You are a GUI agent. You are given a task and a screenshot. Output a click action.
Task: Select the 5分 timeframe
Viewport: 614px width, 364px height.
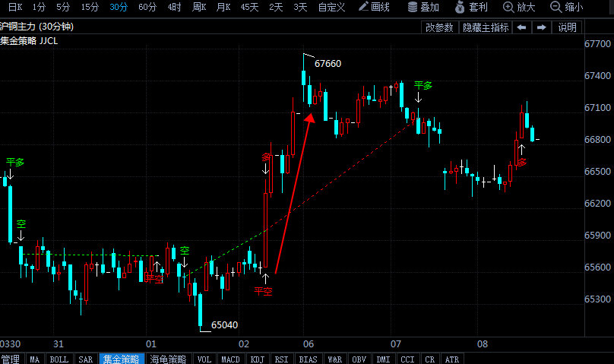[x=63, y=7]
